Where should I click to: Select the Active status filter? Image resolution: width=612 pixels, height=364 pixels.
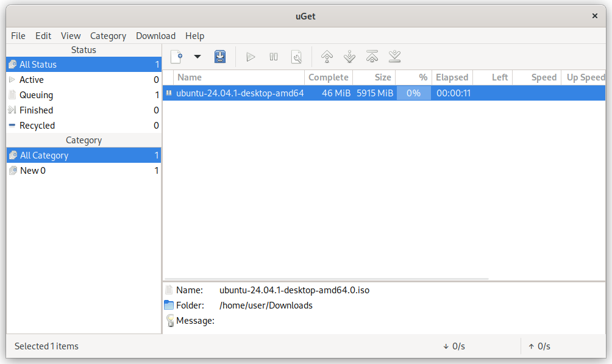[x=32, y=80]
